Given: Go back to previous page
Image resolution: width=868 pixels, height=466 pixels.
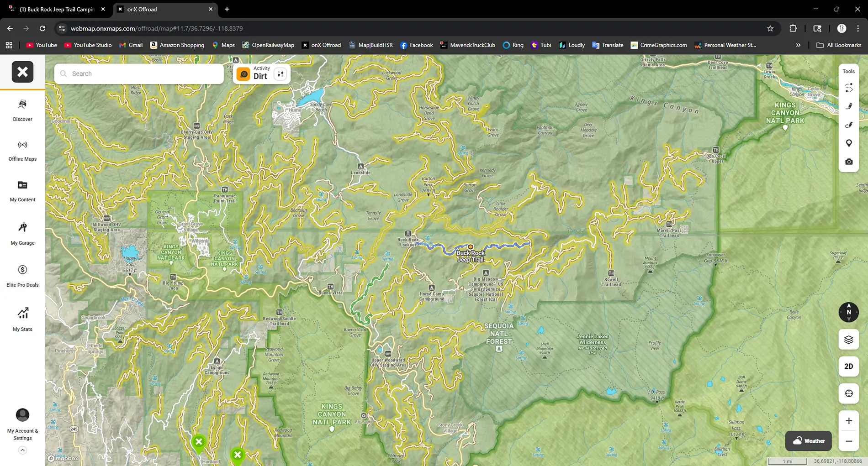Looking at the screenshot, I should click(x=10, y=28).
